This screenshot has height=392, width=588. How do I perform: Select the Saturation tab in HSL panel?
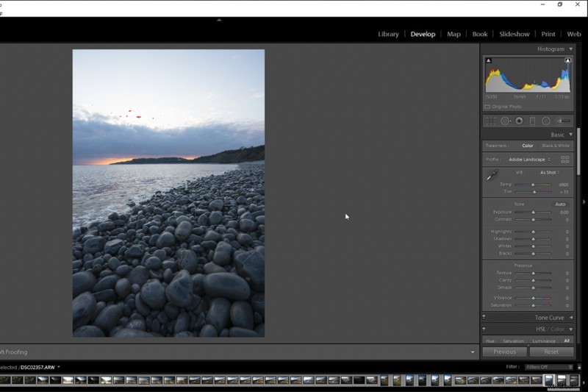(513, 341)
